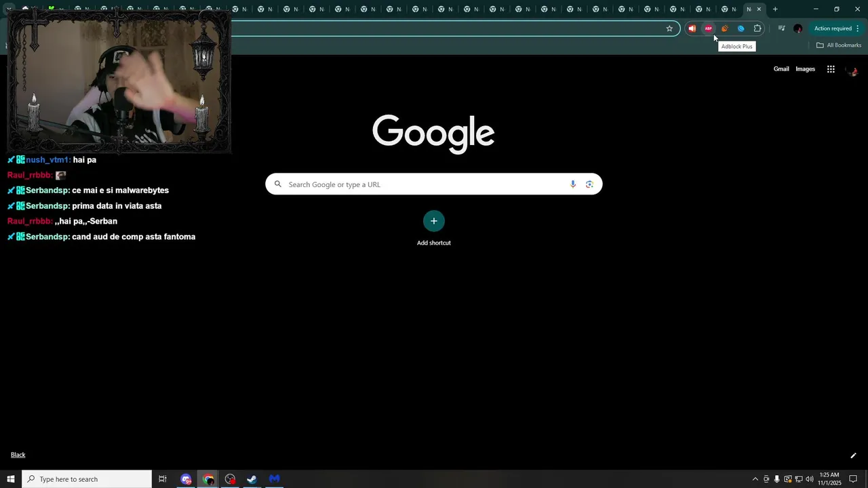Start voice search with the microphone icon
The width and height of the screenshot is (868, 488).
coord(573,184)
